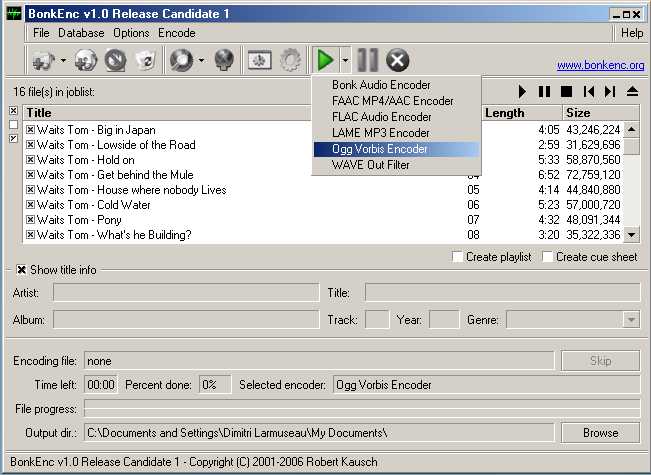Skip to previous track in player
This screenshot has width=651, height=475.
589,91
